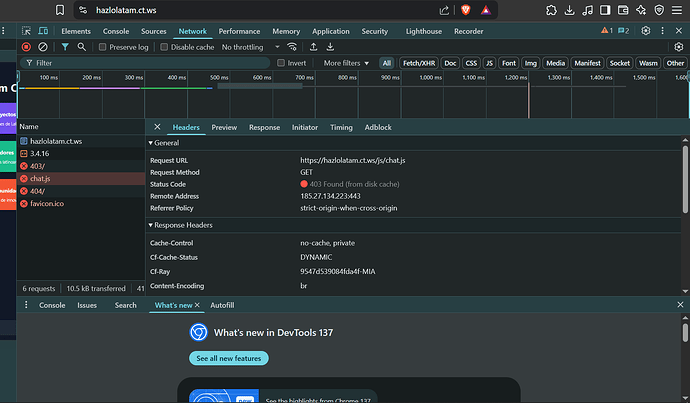
Task: Clear the network log
Action: pyautogui.click(x=43, y=47)
